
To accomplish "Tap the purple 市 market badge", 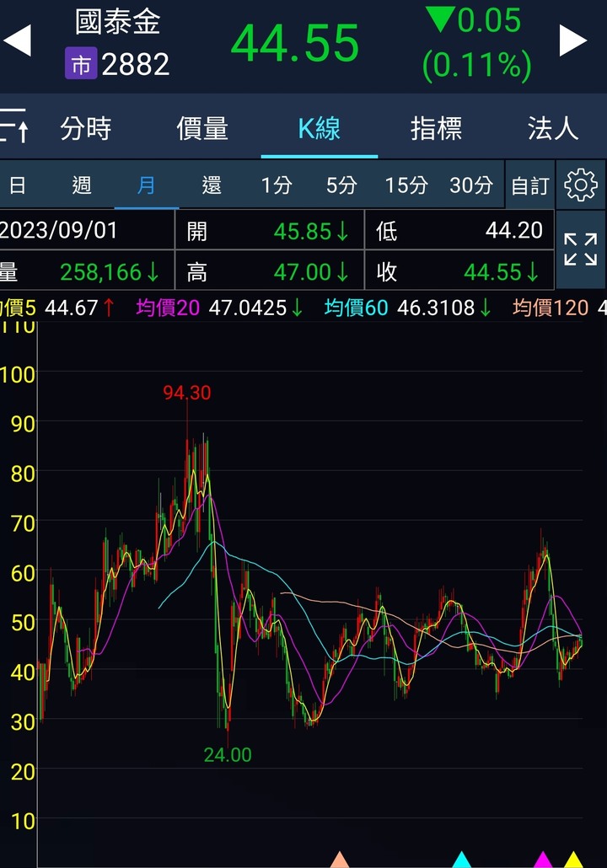I will 81,63.
